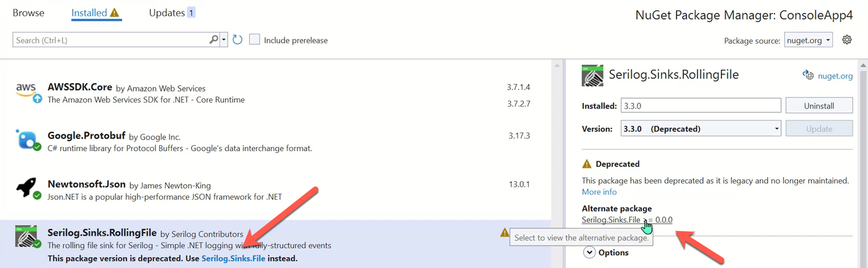The width and height of the screenshot is (868, 268).
Task: Click the Deprecated warning triangle icon
Action: [587, 164]
